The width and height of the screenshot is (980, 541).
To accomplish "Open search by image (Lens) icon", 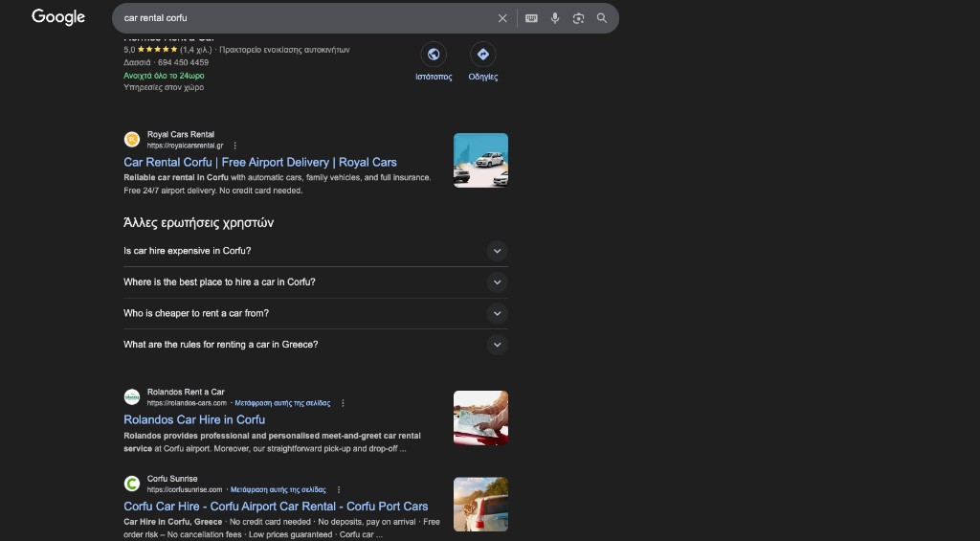I will (578, 18).
